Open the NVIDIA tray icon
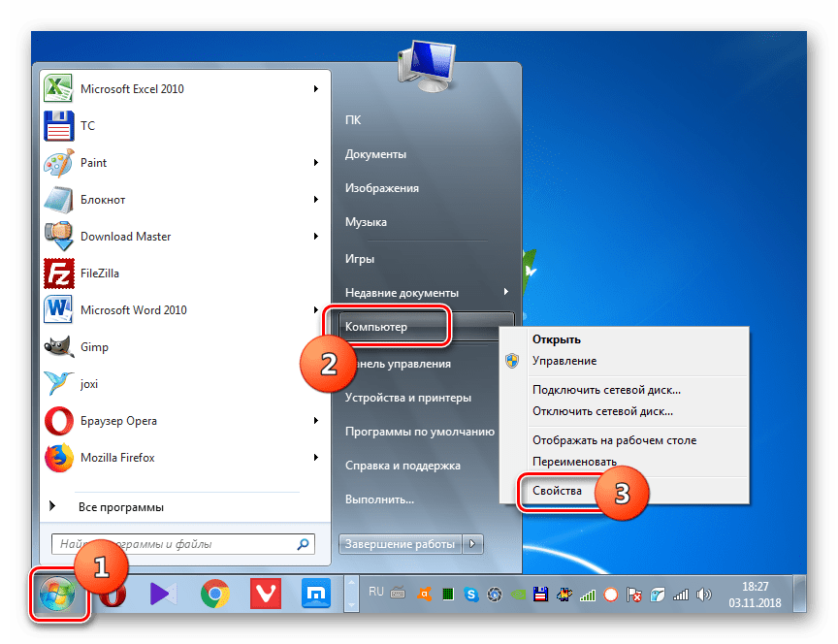 click(x=518, y=594)
